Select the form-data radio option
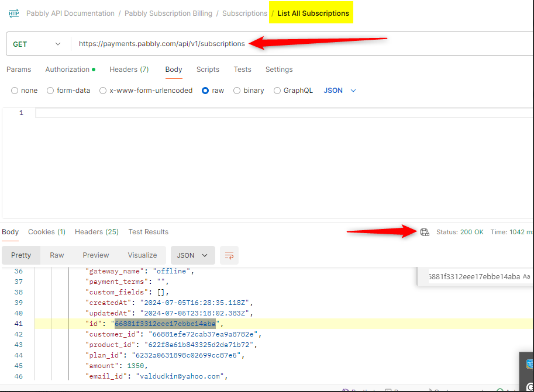Viewport: 534px width, 392px height. tap(50, 91)
